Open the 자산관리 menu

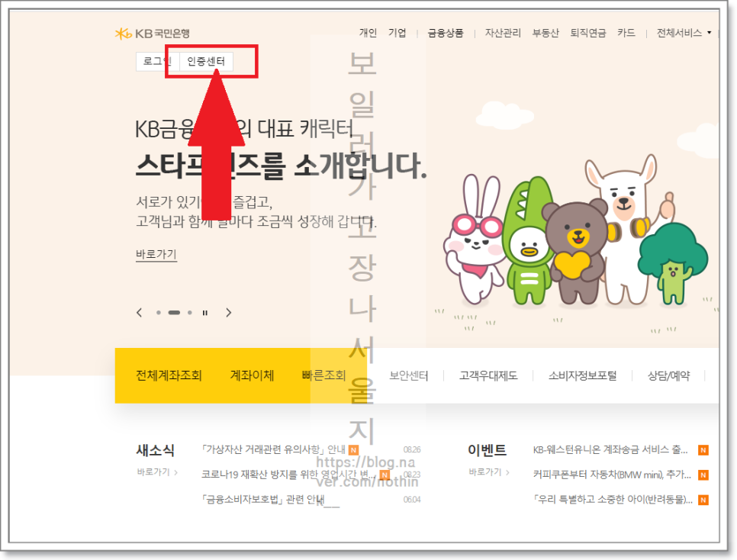503,33
